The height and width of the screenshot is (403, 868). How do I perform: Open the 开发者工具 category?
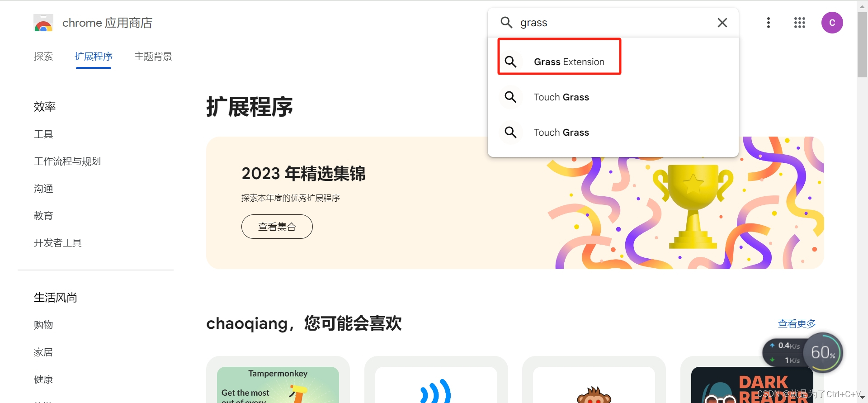click(58, 243)
